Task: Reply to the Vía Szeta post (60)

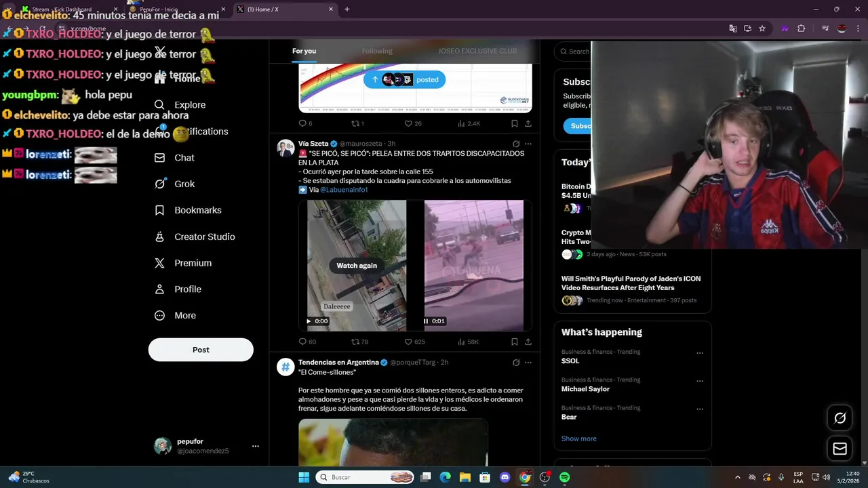Action: (x=307, y=342)
